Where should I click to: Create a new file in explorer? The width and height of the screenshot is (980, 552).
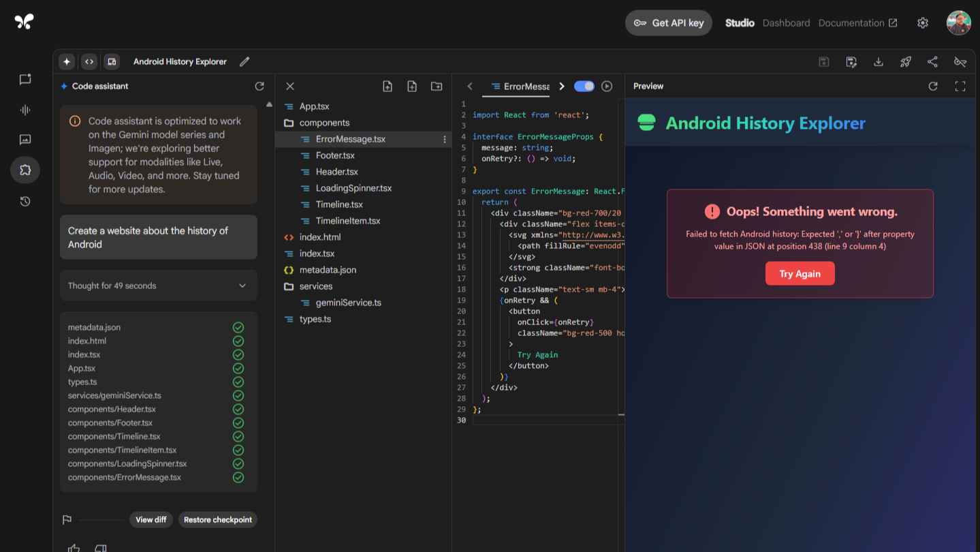coord(412,86)
